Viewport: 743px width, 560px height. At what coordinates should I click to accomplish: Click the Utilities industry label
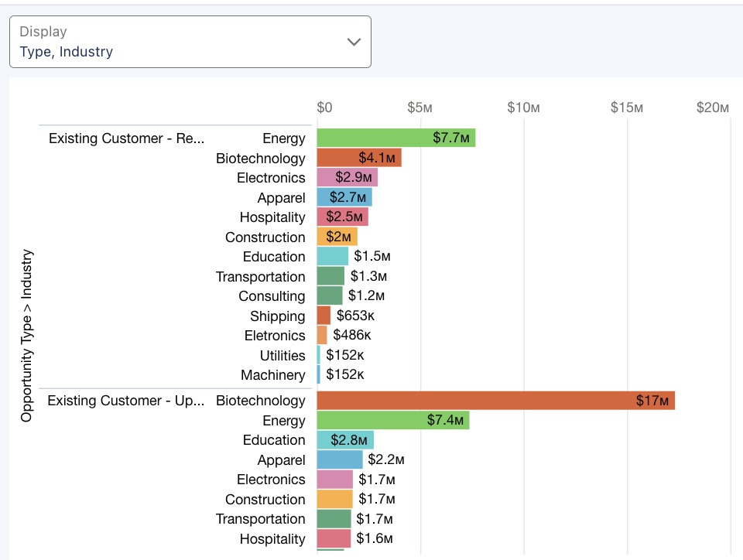coord(282,356)
